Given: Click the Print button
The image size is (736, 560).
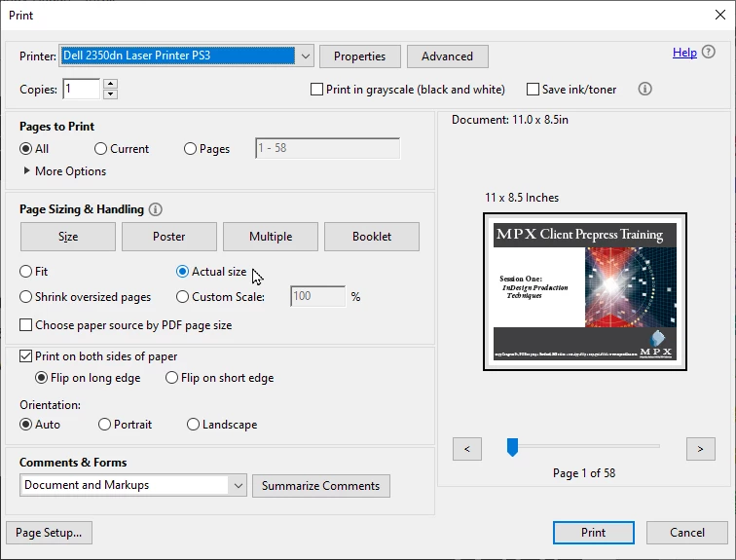Looking at the screenshot, I should point(593,533).
